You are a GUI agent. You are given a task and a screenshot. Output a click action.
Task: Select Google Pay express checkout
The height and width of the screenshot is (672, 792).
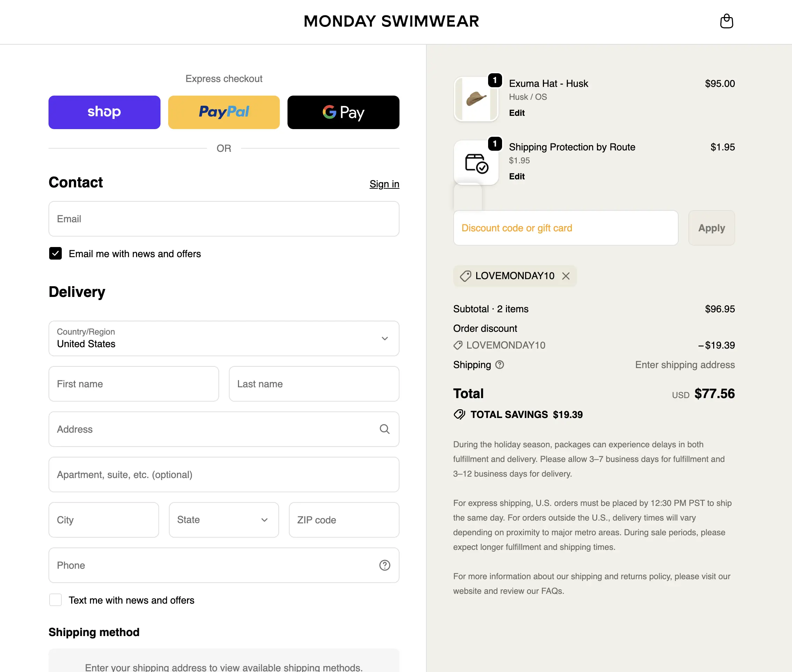343,112
